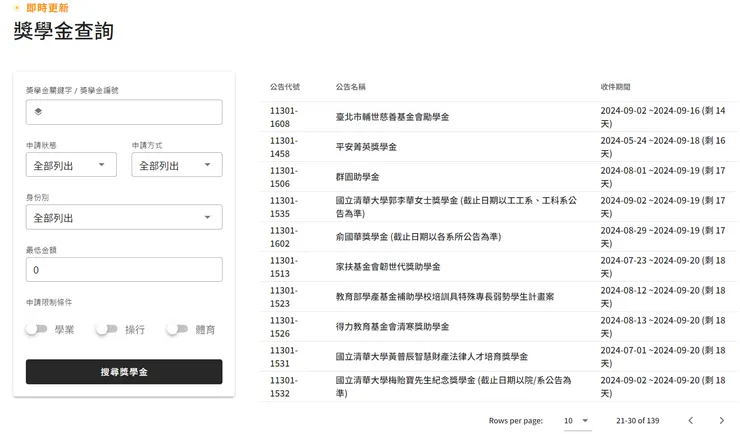
Task: Click announcement code 11301-1506
Action: pyautogui.click(x=284, y=177)
